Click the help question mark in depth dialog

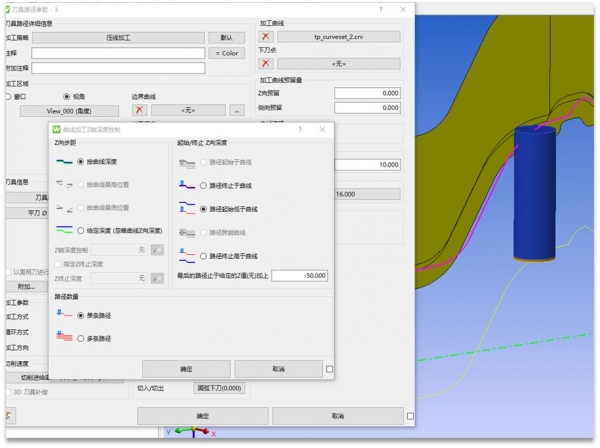(x=300, y=130)
